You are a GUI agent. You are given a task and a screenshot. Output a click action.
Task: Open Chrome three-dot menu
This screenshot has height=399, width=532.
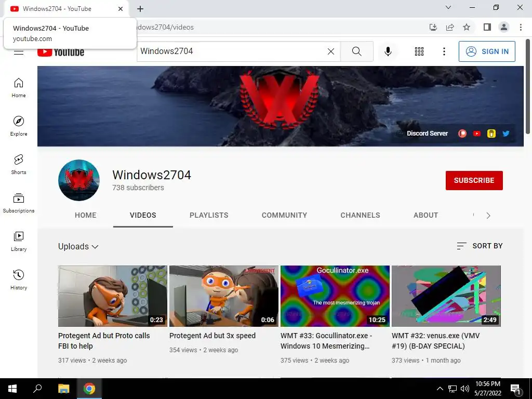(521, 27)
